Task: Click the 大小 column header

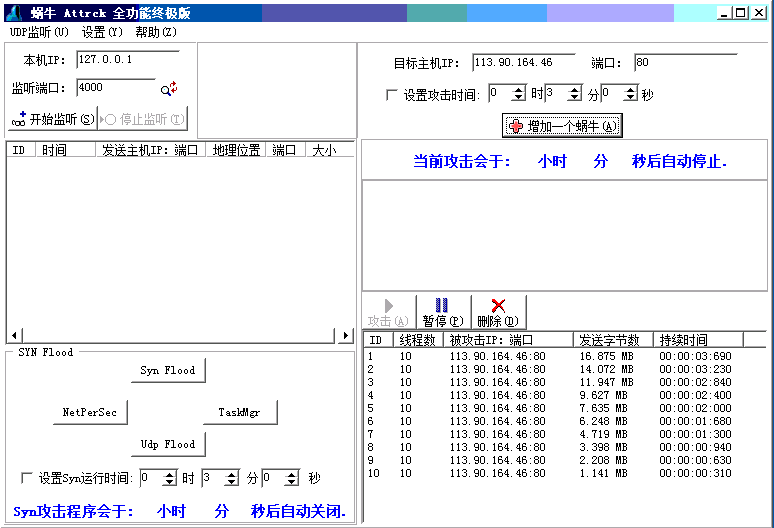Action: [x=330, y=150]
